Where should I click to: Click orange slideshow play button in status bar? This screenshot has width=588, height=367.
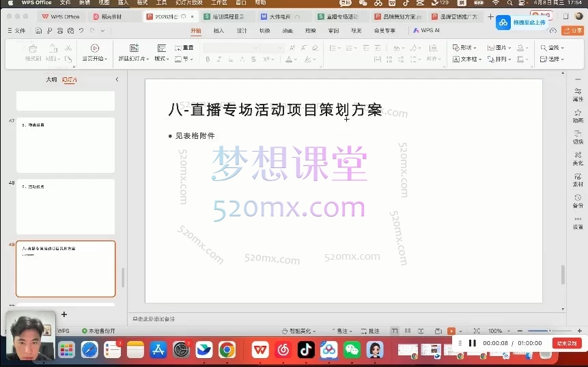[451, 331]
